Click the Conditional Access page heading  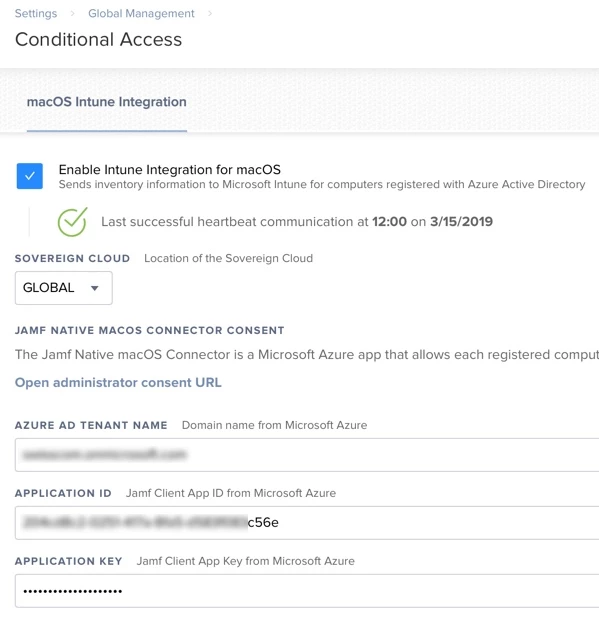98,40
